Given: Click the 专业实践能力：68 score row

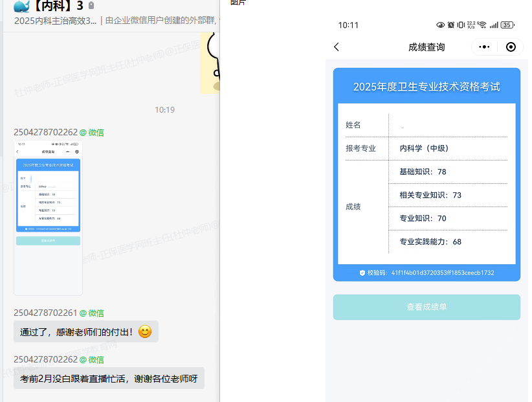Looking at the screenshot, I should coord(430,241).
